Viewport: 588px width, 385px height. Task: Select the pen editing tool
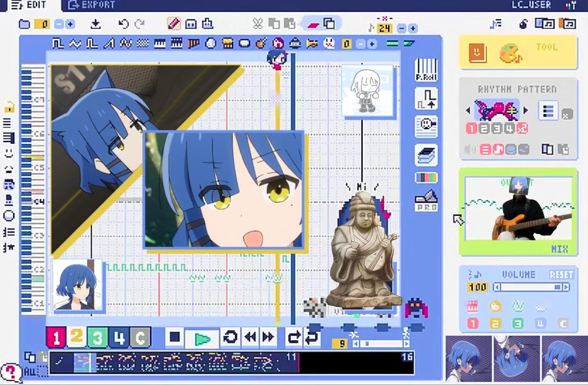[x=174, y=24]
